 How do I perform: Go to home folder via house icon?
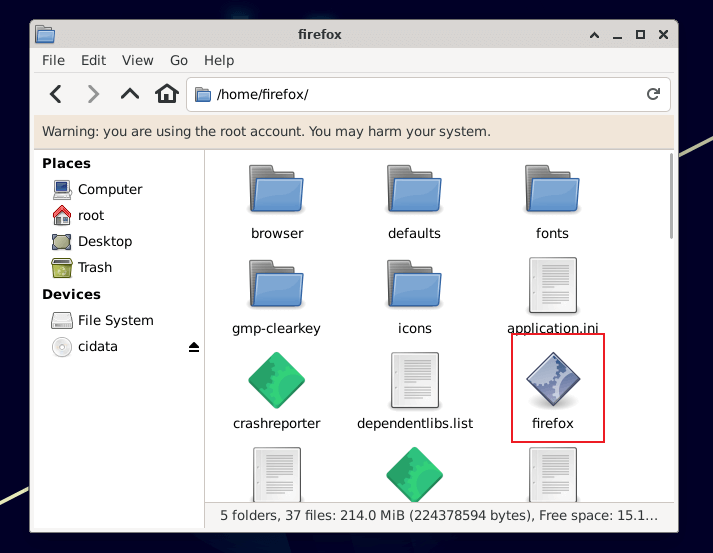[x=167, y=94]
